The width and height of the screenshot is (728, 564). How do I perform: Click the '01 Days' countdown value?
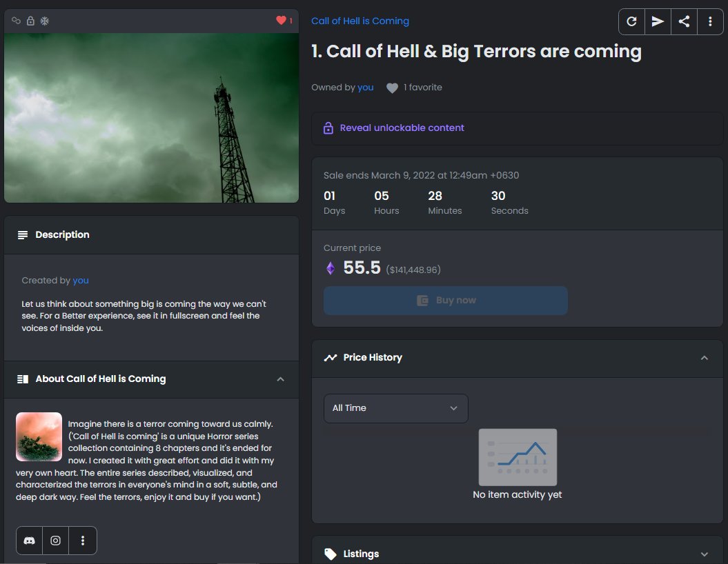[x=334, y=203]
